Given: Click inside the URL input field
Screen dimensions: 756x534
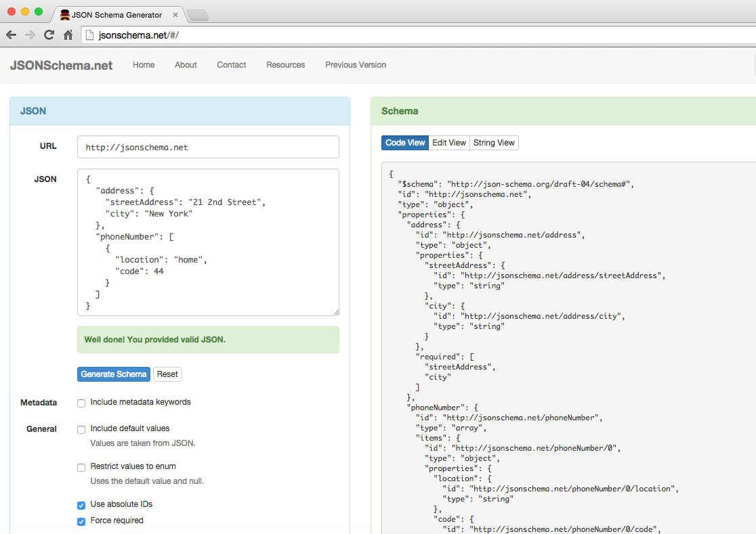Looking at the screenshot, I should [208, 146].
